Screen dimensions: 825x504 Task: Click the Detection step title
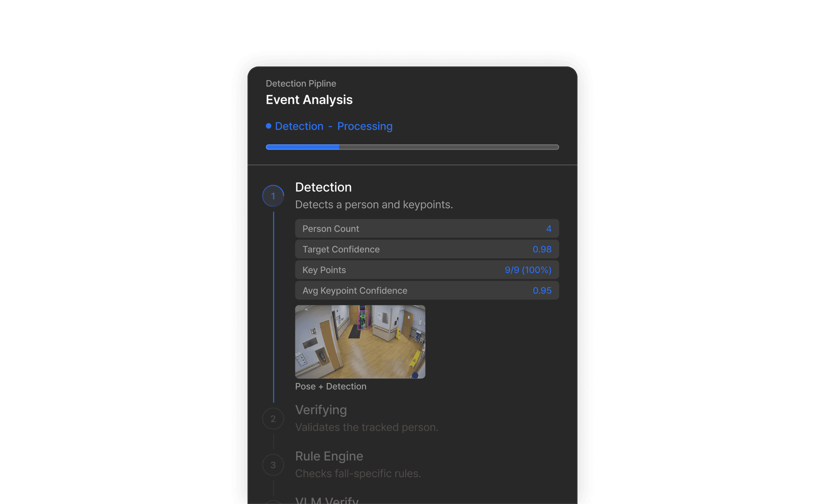click(324, 187)
